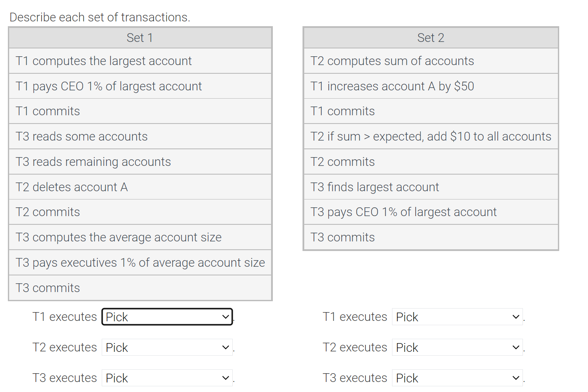Select 'T1 pays CEO 1%' row in Set 1
The image size is (588, 392).
140,86
